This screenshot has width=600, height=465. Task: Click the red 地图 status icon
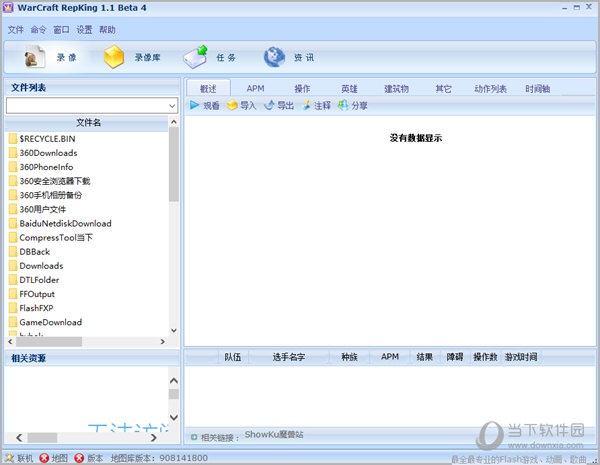coord(44,458)
